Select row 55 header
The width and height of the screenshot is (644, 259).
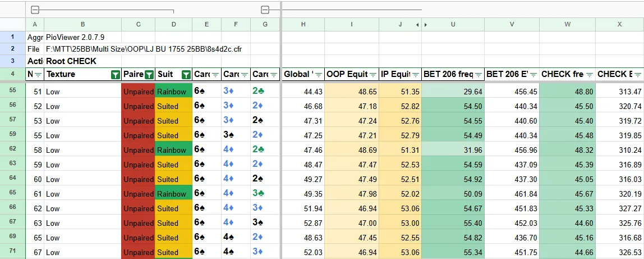click(12, 91)
